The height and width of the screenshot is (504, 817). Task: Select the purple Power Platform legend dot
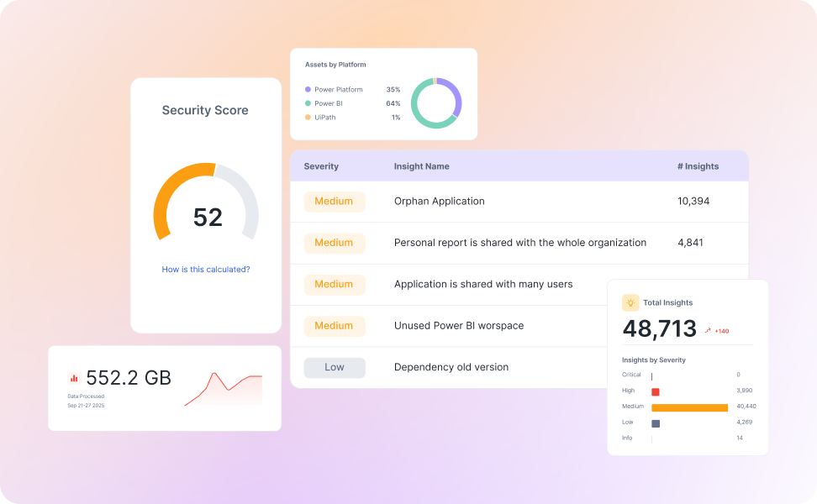pos(308,89)
